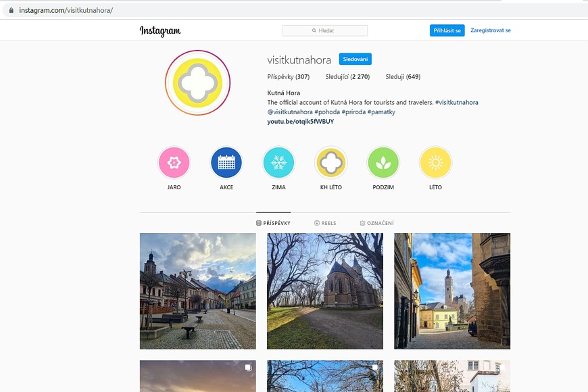Switch to the REELS tab
The height and width of the screenshot is (392, 588).
click(325, 223)
